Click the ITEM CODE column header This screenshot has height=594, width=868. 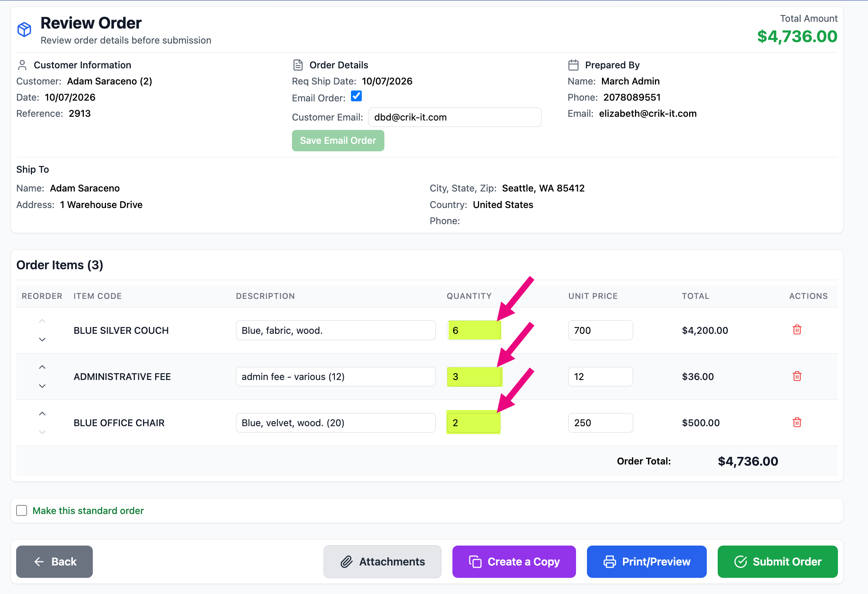tap(97, 296)
